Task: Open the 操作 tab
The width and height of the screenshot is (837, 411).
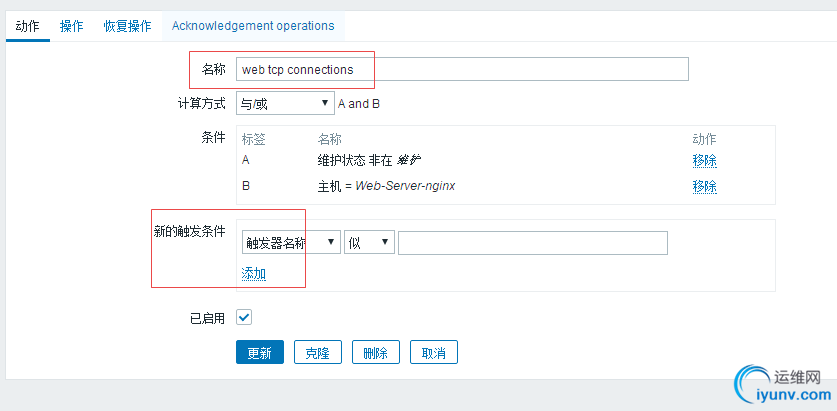Action: pos(71,26)
